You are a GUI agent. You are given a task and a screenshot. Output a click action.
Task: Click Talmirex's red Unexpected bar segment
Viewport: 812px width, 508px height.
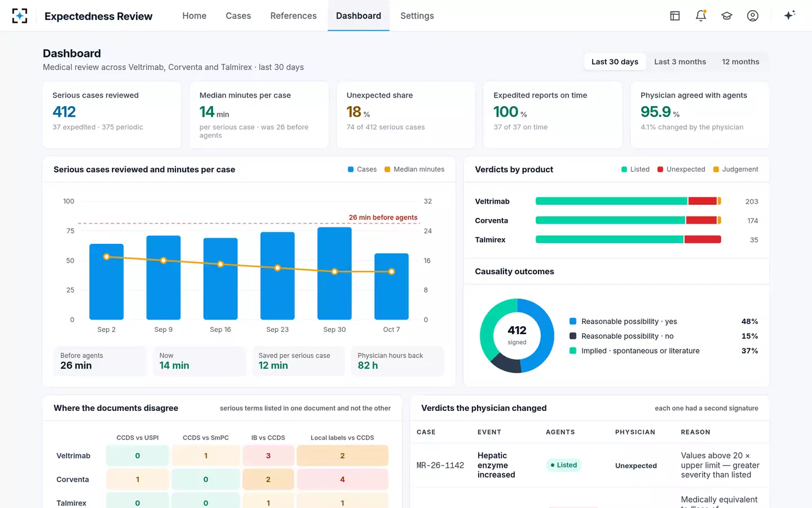click(x=703, y=239)
